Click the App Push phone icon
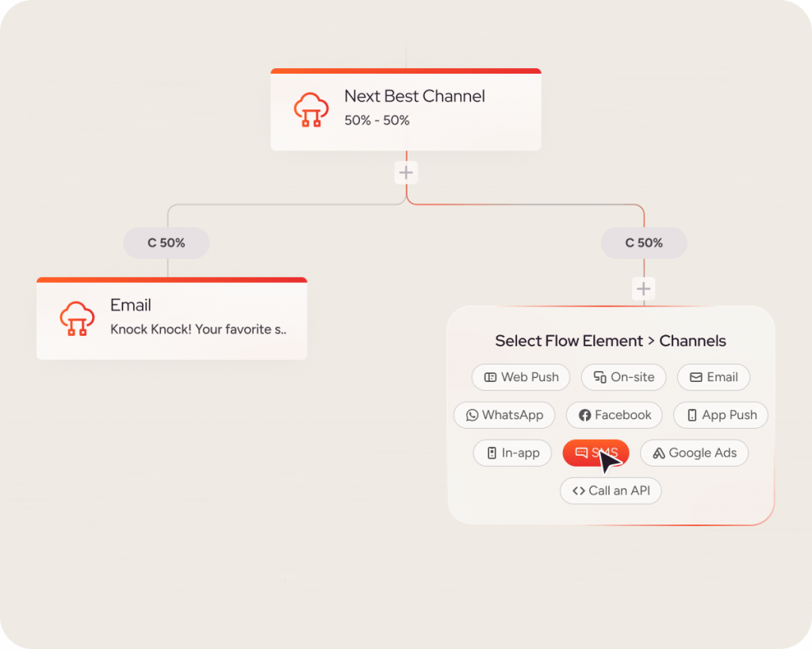The width and height of the screenshot is (812, 649). 692,415
